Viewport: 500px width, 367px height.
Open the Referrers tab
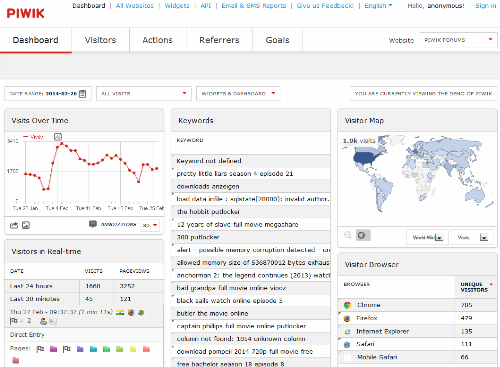[x=219, y=40]
